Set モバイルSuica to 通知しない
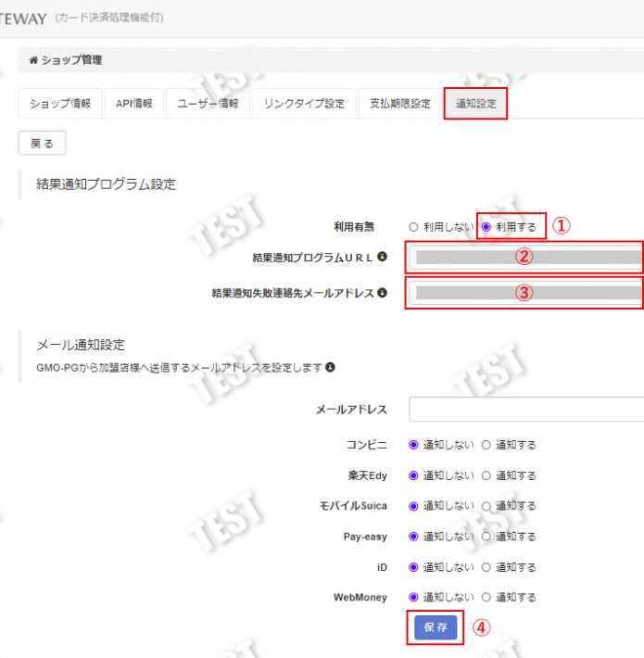This screenshot has height=658, width=644. click(x=413, y=506)
